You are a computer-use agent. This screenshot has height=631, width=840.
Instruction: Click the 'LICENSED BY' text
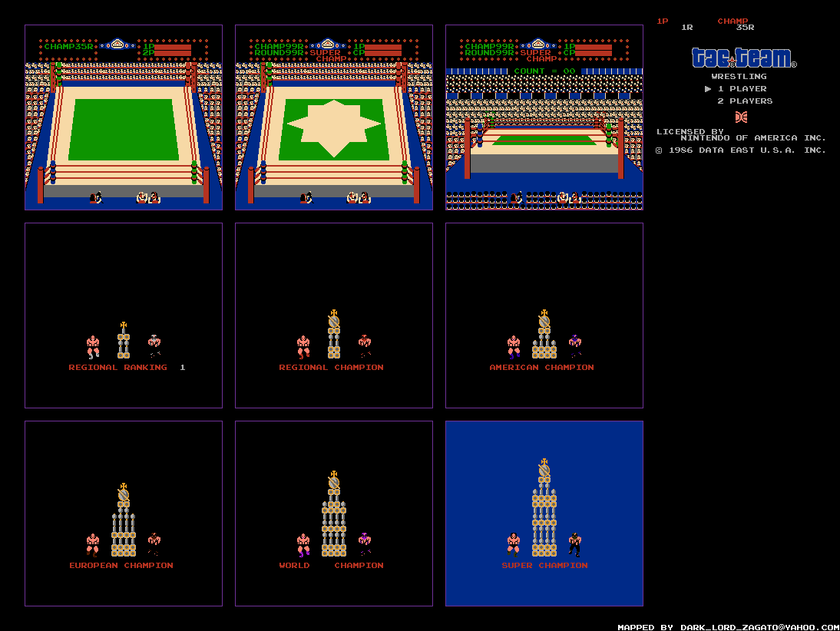[x=690, y=131]
